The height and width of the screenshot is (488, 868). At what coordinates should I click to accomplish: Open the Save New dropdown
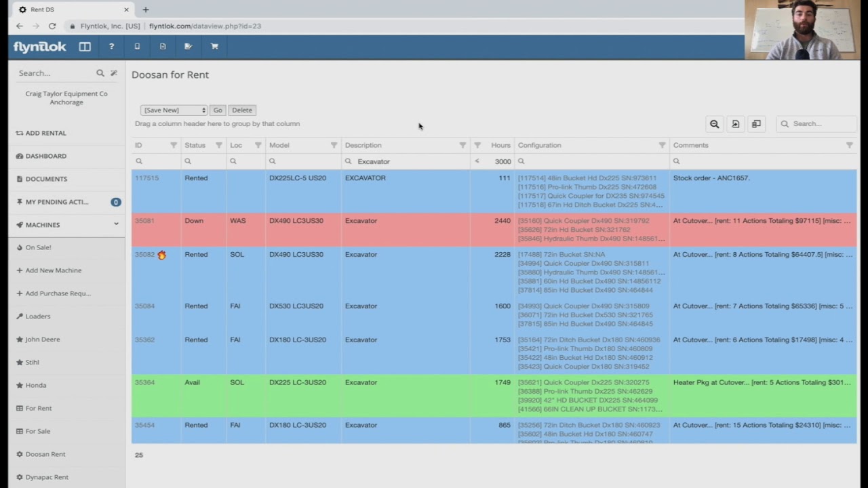[173, 110]
